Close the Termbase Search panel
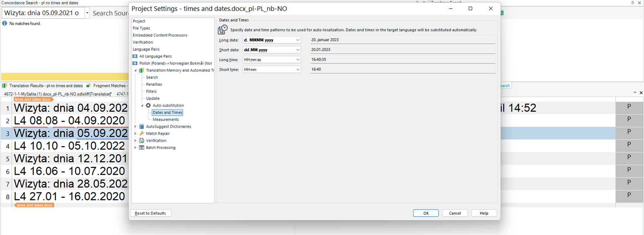644x235 pixels. 639,3
